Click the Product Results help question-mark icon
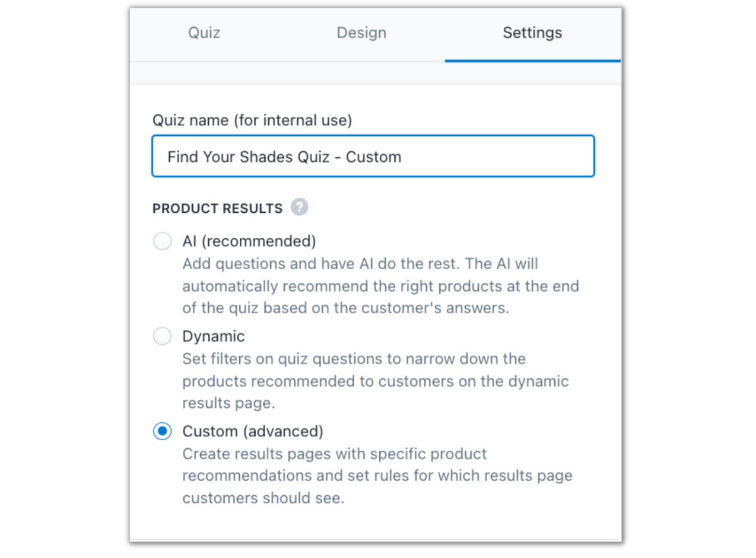Viewport: 756px width, 558px height. pos(299,208)
